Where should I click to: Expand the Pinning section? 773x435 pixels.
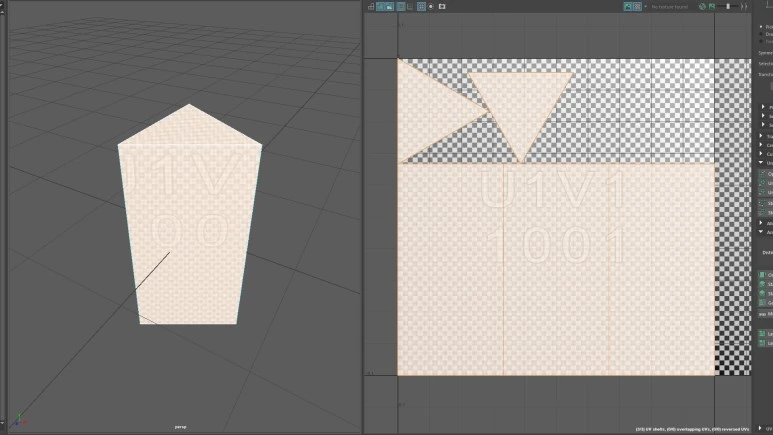point(763,107)
